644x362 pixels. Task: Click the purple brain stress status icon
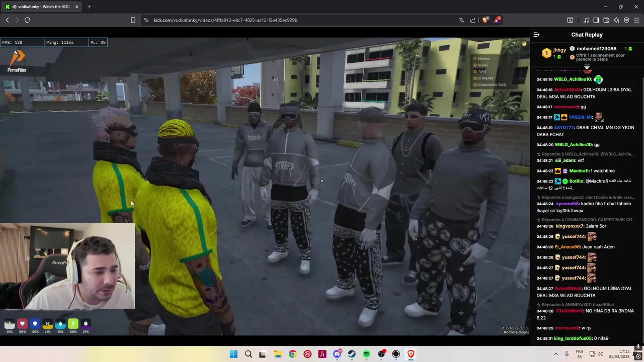[x=86, y=324]
